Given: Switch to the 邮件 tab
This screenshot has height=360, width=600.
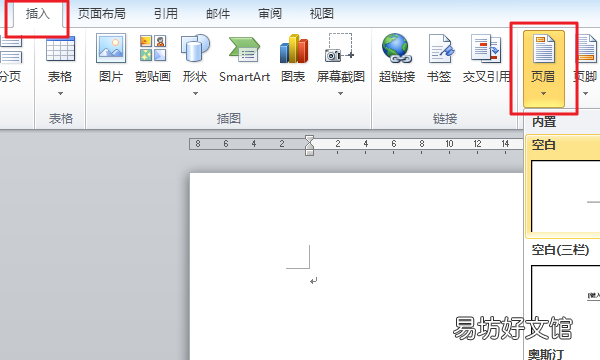Looking at the screenshot, I should [218, 14].
